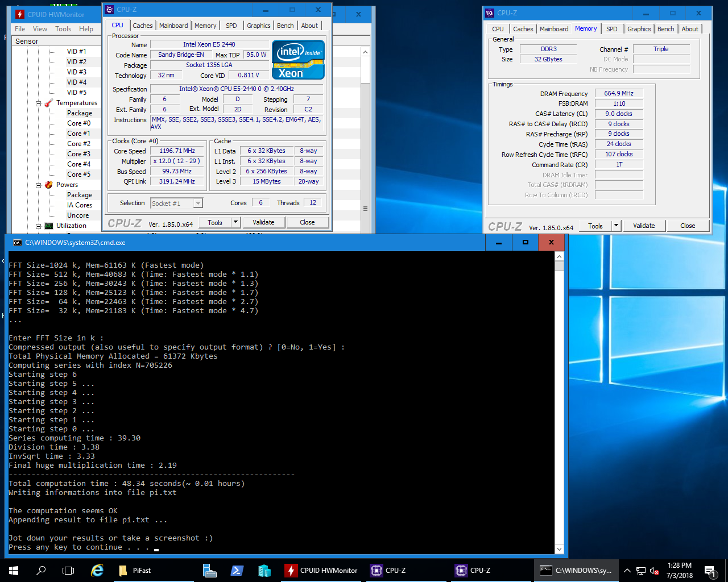Collapse the Powers tree node
The image size is (728, 582).
click(39, 185)
